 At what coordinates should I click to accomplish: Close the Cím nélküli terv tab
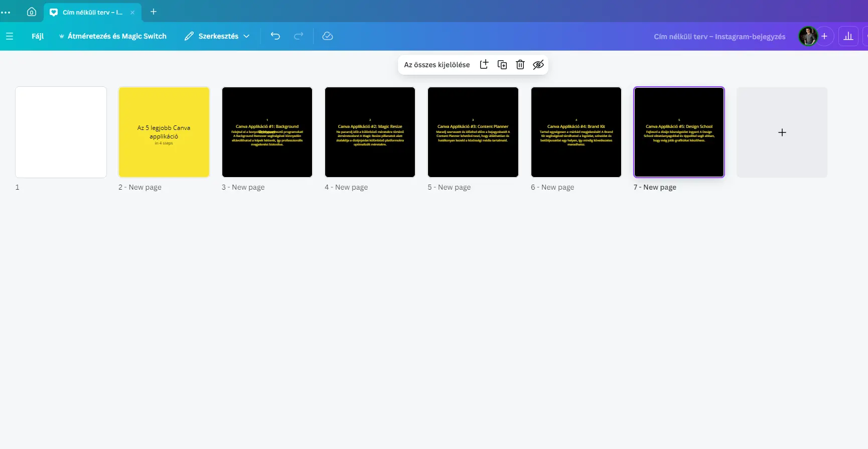click(x=132, y=13)
